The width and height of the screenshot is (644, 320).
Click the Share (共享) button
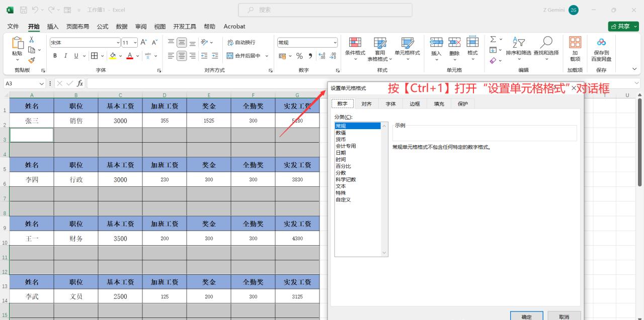[623, 26]
